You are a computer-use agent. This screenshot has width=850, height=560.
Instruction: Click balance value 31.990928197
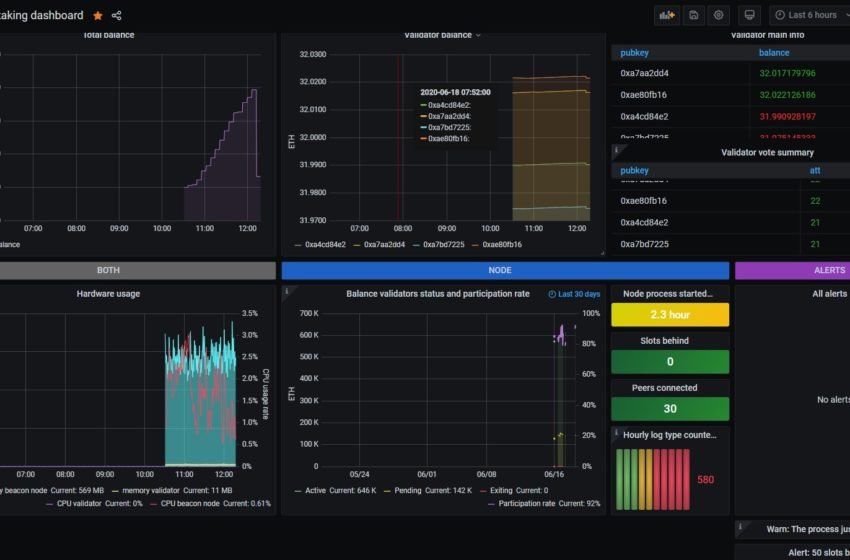click(787, 117)
